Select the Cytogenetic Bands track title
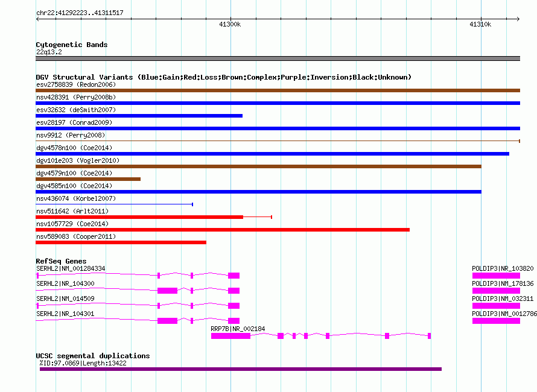Screen dimensions: 537x392 click(72, 45)
